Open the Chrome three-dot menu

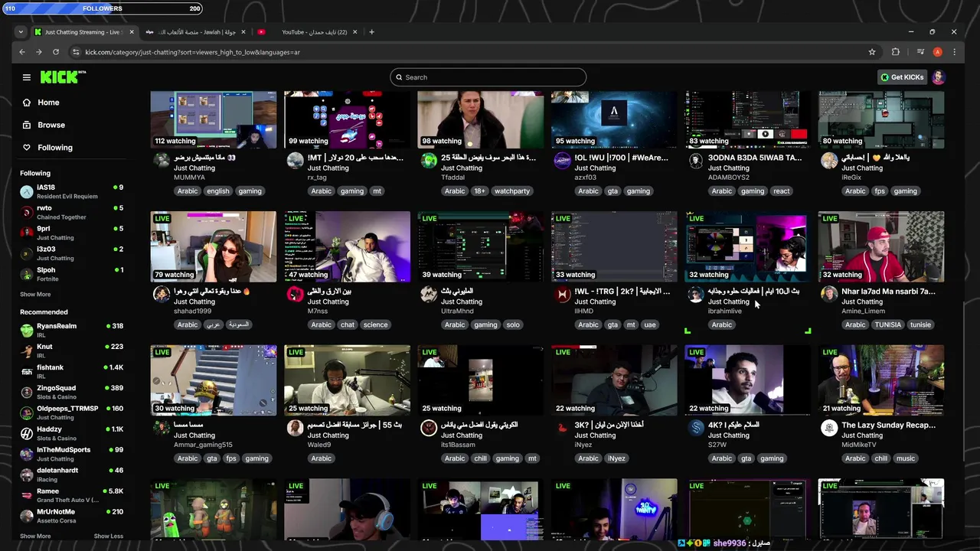954,52
